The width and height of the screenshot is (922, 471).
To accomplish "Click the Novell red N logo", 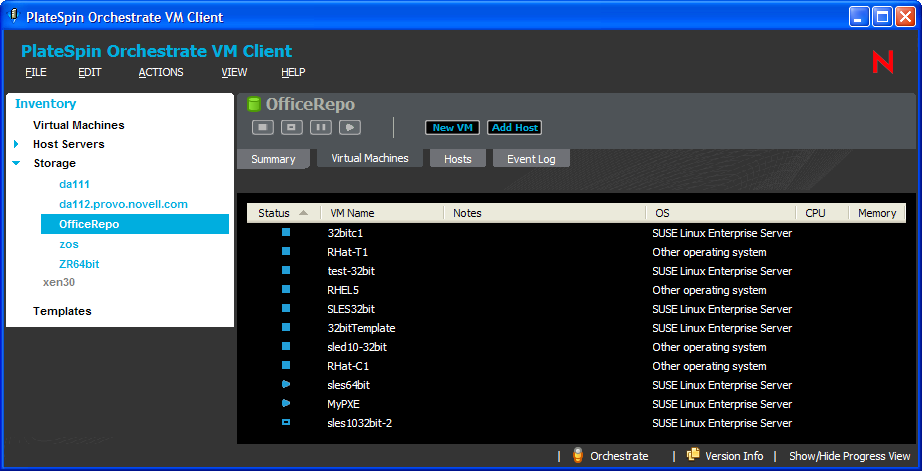I will [883, 62].
